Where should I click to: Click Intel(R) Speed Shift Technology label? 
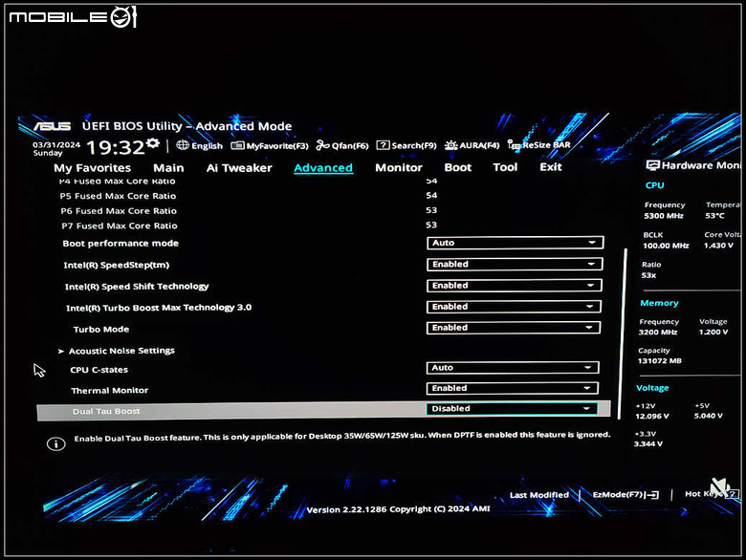click(137, 287)
